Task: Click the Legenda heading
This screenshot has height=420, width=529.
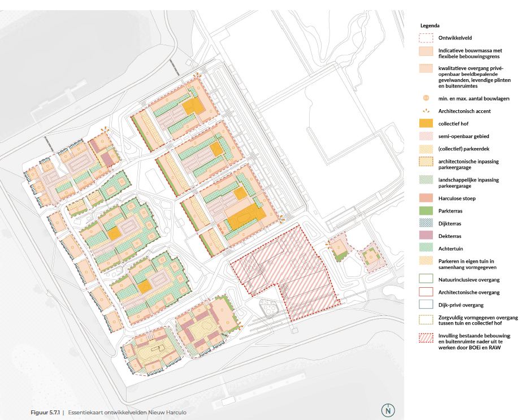Action: pos(430,25)
